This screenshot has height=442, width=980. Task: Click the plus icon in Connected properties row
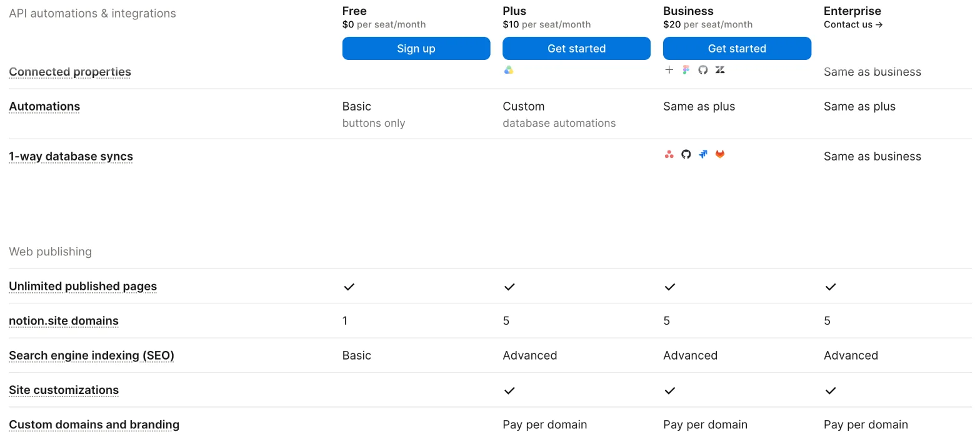coord(669,70)
